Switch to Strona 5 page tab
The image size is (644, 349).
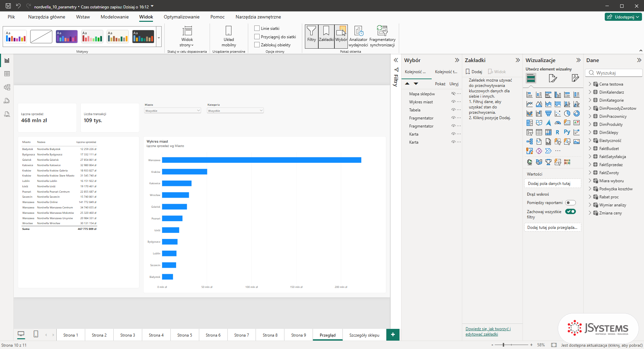[x=185, y=335]
